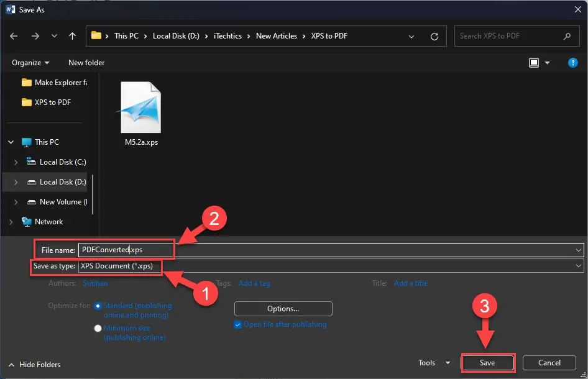Open the Tools dropdown menu
The width and height of the screenshot is (588, 379).
(434, 363)
